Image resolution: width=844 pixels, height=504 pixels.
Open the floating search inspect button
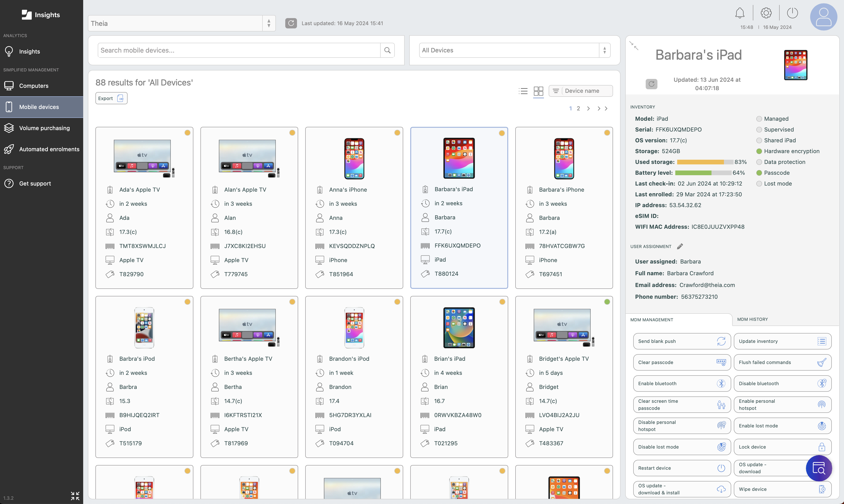[819, 468]
